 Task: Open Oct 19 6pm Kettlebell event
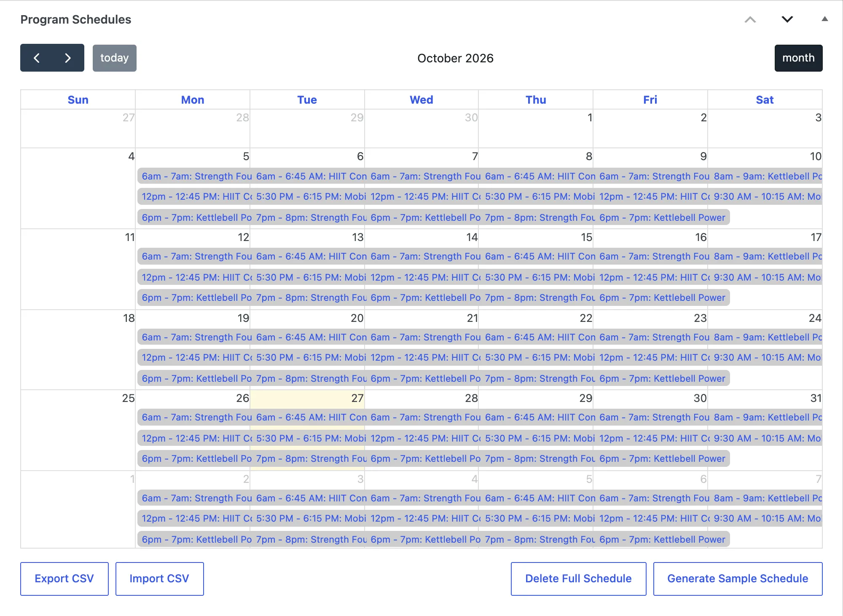click(x=195, y=378)
